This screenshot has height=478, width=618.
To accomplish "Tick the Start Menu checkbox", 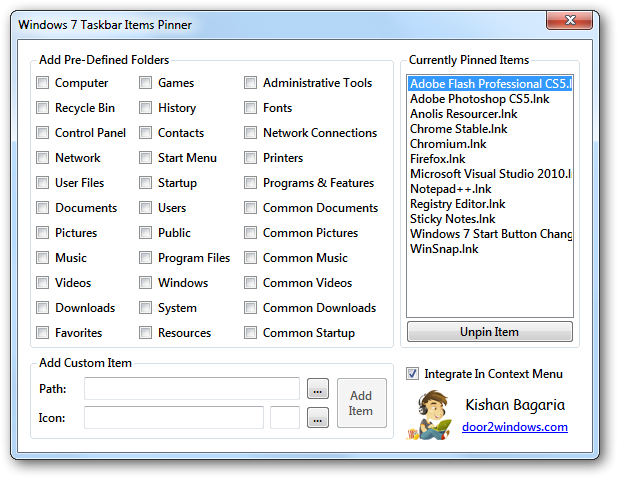I will pos(145,158).
